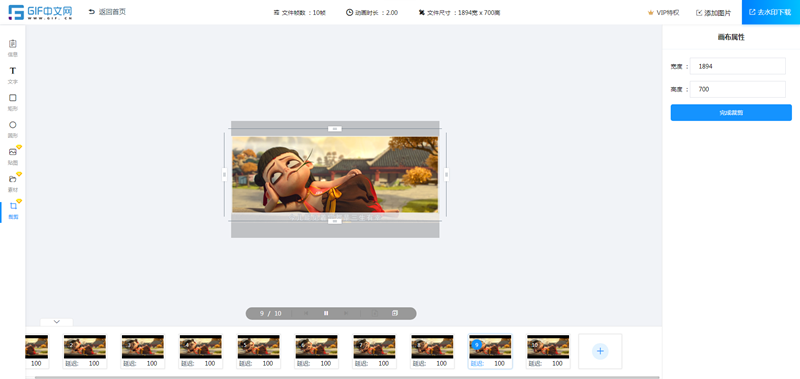Viewport: 800px width, 379px height.
Task: Select frame 5 thumbnail in the timeline
Action: (258, 351)
